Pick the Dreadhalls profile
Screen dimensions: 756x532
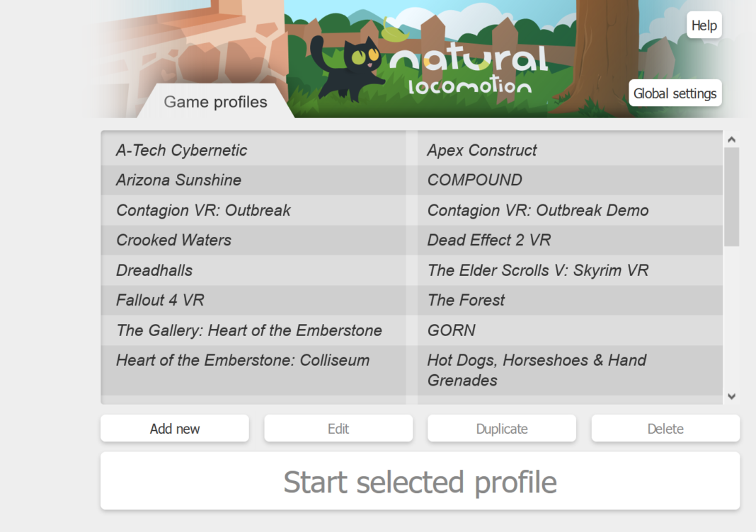[x=154, y=270]
